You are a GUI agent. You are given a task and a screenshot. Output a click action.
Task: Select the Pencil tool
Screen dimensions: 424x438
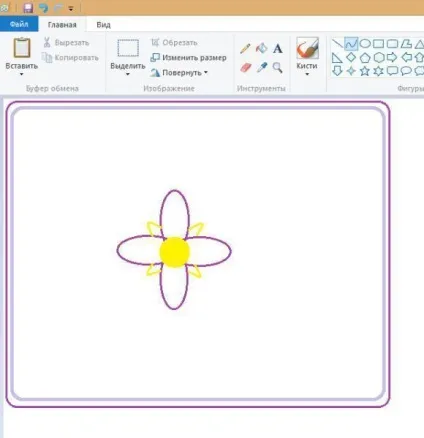(245, 49)
